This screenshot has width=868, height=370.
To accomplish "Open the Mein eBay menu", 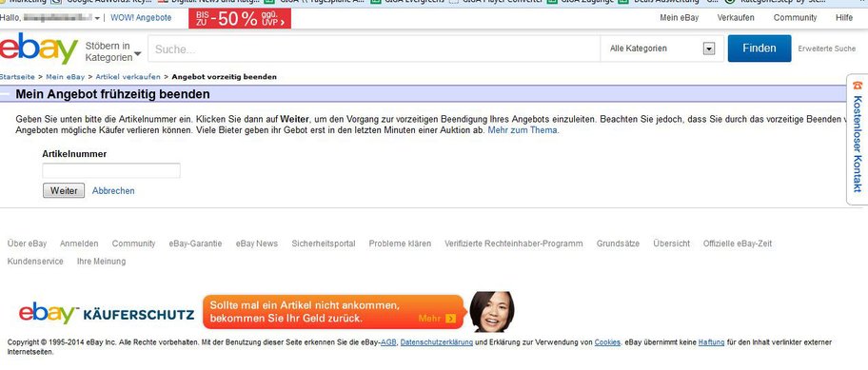I will 679,18.
